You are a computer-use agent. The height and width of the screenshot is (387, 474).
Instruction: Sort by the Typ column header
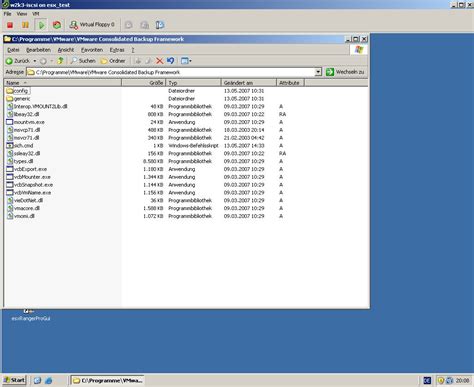[193, 83]
